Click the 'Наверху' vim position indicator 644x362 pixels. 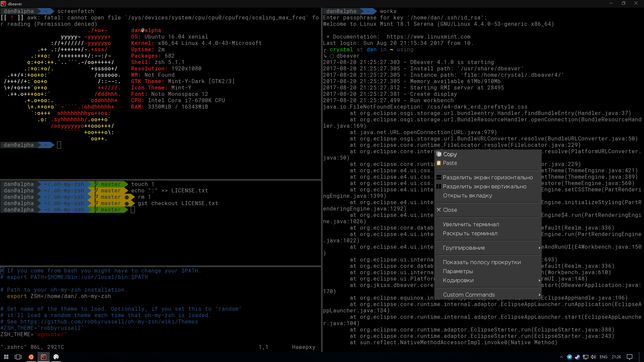[304, 347]
